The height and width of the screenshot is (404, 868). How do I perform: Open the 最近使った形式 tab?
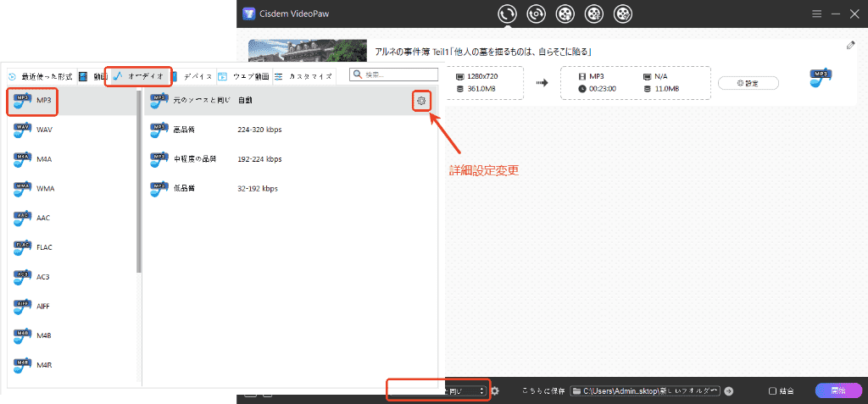tap(41, 76)
